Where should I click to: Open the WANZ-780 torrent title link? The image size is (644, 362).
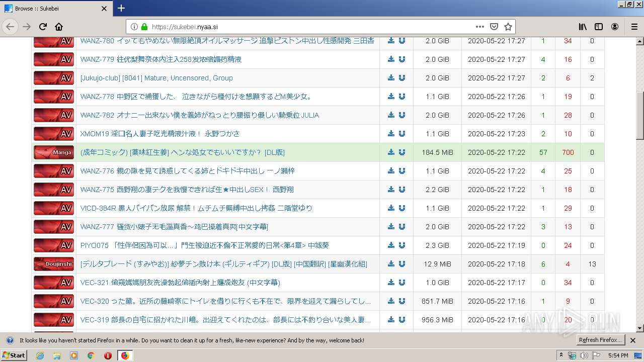227,41
